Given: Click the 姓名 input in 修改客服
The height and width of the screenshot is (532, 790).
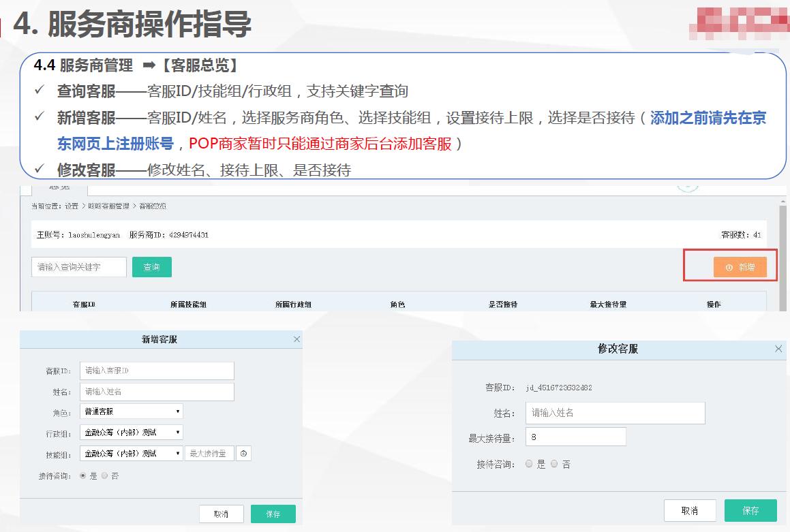Looking at the screenshot, I should click(x=614, y=412).
